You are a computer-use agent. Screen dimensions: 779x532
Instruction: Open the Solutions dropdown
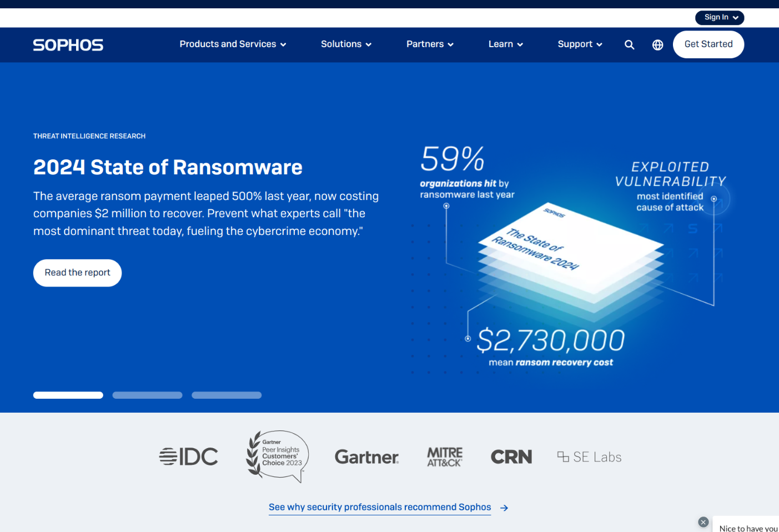pos(346,44)
